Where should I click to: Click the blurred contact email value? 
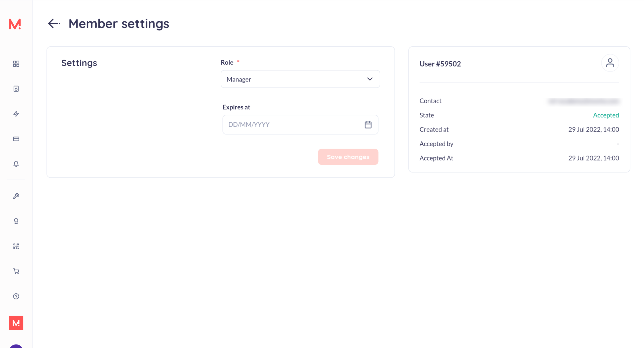(x=584, y=101)
